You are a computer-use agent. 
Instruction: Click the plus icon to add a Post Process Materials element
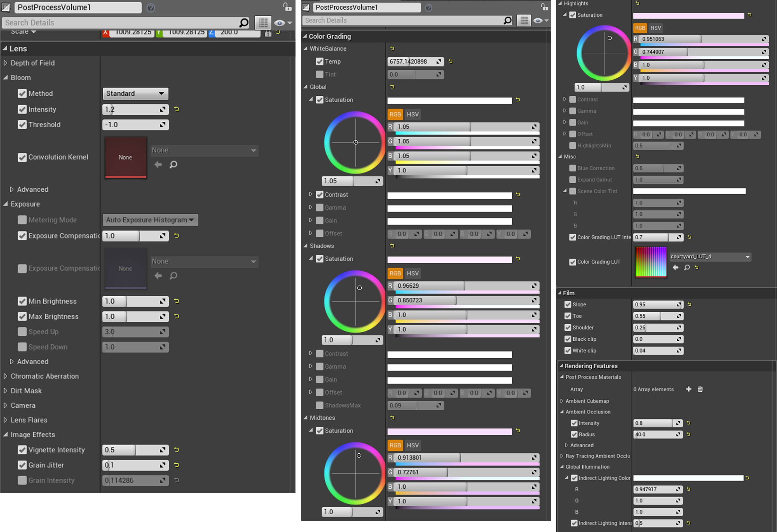coord(688,389)
